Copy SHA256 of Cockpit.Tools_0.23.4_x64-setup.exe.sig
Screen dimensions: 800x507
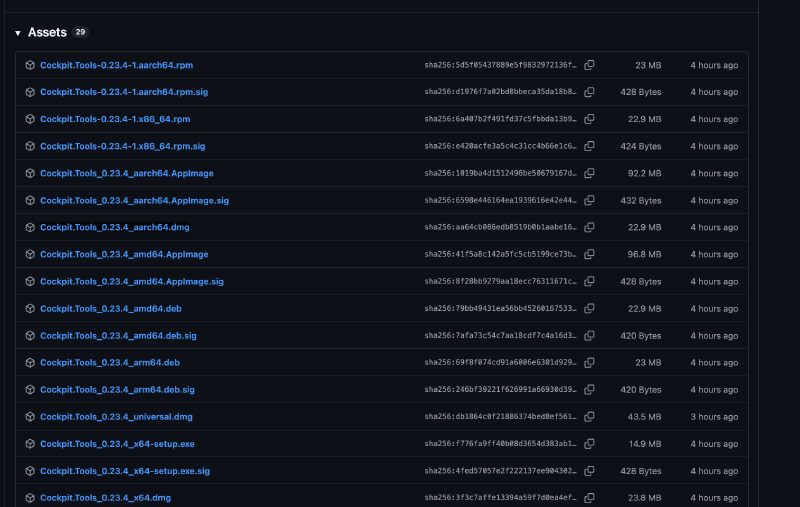589,471
